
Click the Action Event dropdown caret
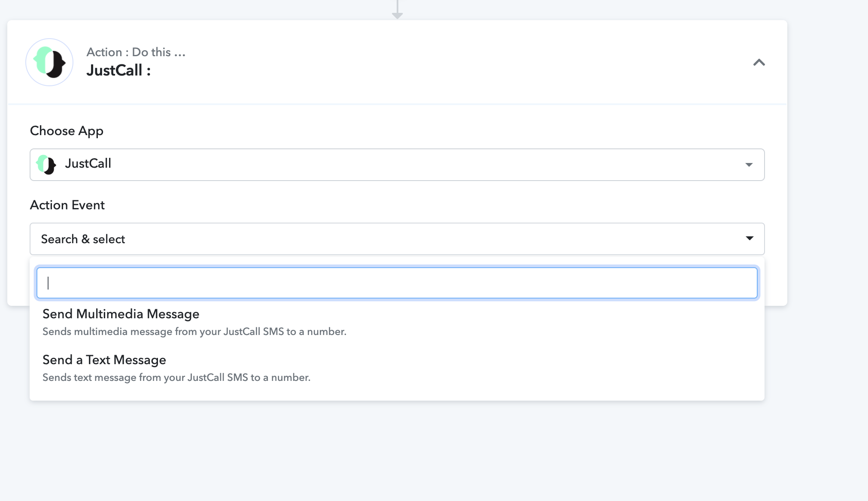[750, 238]
